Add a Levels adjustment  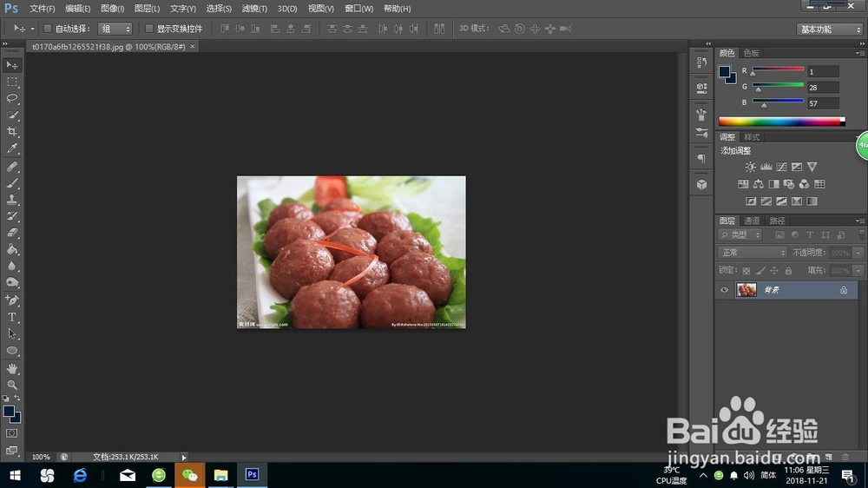[x=766, y=167]
